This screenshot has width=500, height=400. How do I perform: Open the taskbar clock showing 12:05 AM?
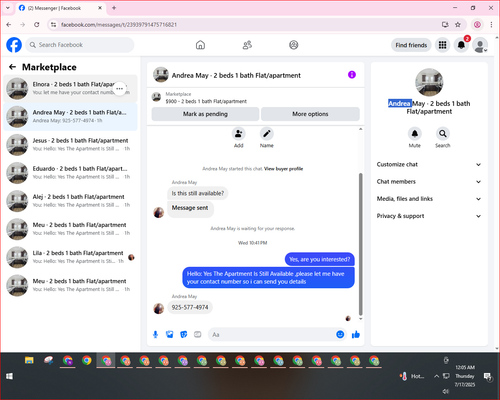pyautogui.click(x=465, y=376)
